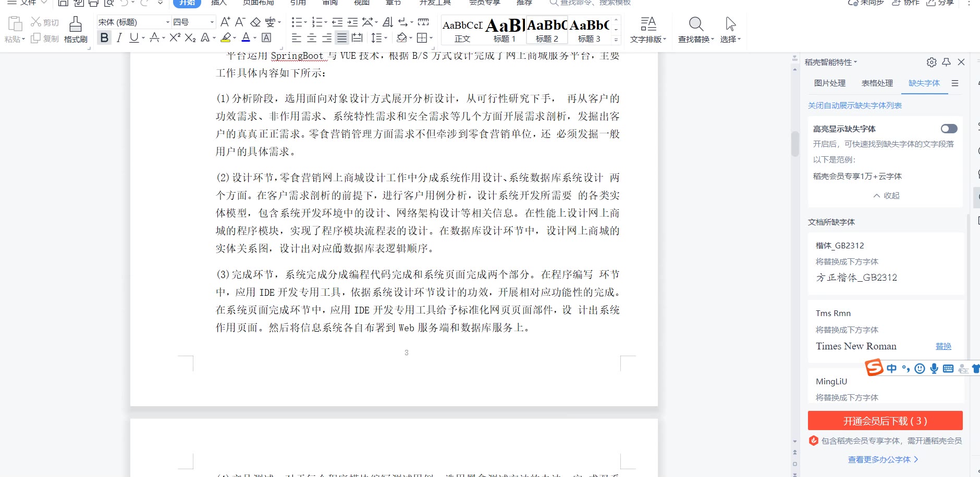980x477 pixels.
Task: Apply distributed alignment to paragraph
Action: point(357,37)
